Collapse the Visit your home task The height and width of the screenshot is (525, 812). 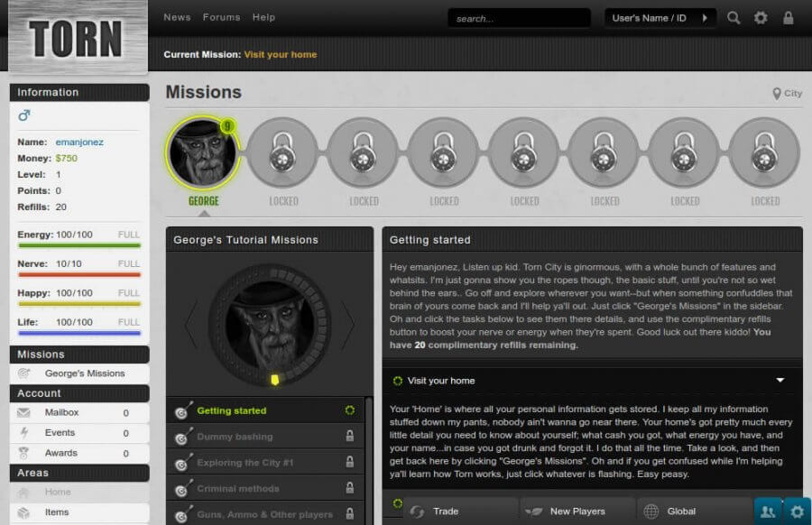(x=780, y=381)
